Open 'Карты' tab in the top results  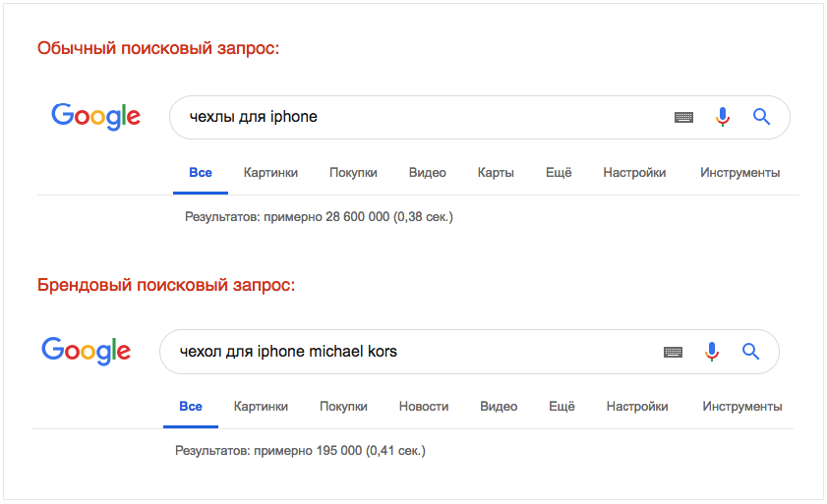click(x=496, y=172)
